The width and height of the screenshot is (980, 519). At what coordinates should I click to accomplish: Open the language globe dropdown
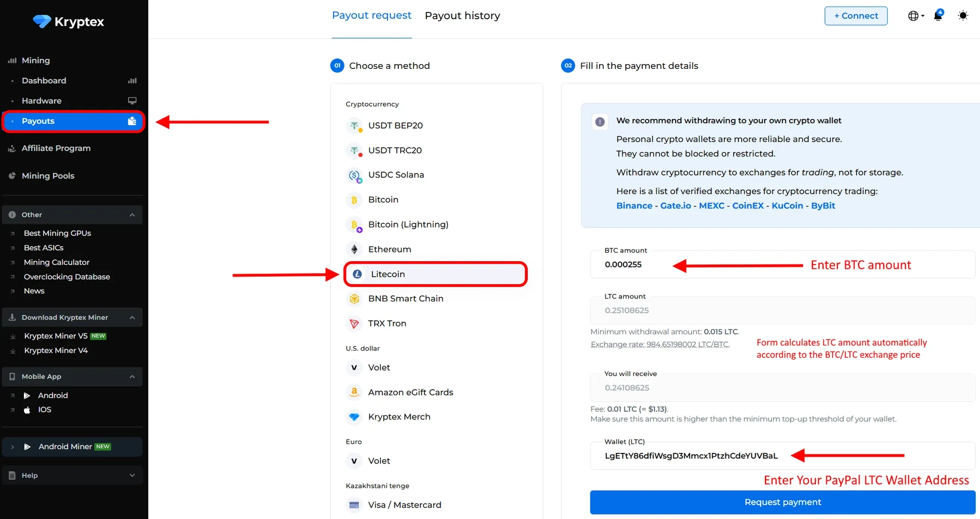(915, 16)
